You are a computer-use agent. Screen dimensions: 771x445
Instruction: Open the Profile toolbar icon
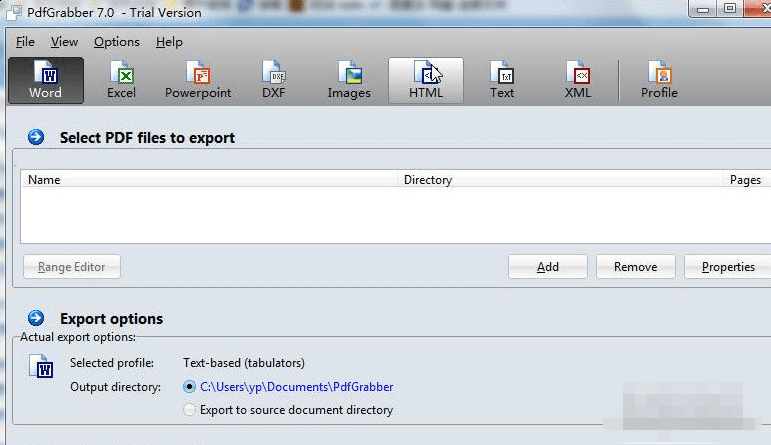659,81
